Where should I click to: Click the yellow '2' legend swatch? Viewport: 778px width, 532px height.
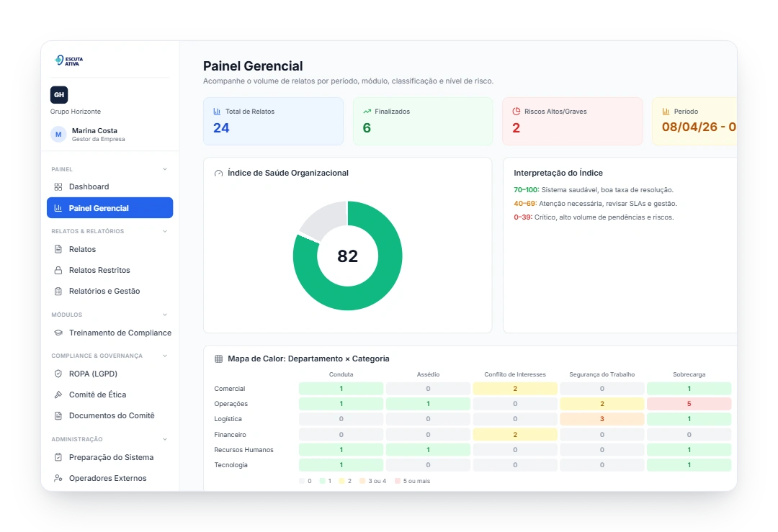[x=341, y=481]
